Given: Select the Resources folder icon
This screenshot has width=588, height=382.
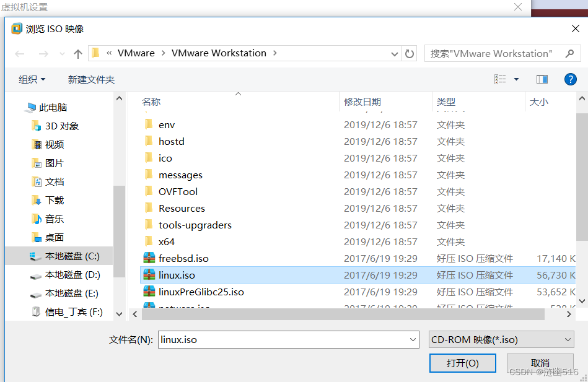Looking at the screenshot, I should point(149,207).
